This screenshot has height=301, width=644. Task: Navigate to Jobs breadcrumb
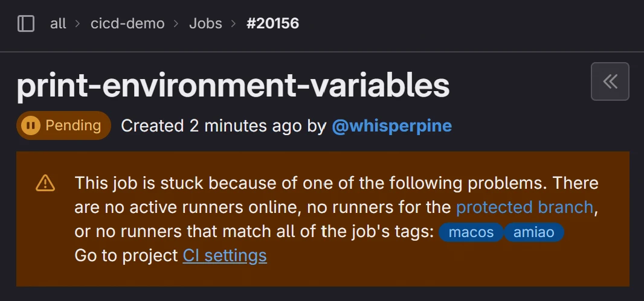coord(205,24)
